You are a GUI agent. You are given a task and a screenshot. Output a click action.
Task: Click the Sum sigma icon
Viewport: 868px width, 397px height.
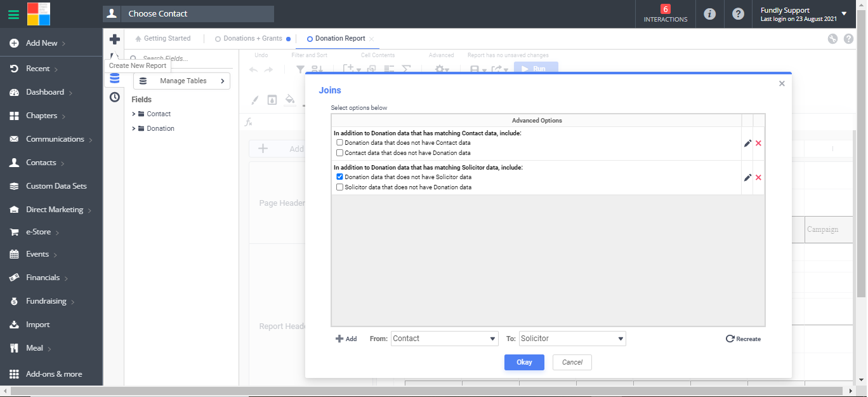pos(407,69)
